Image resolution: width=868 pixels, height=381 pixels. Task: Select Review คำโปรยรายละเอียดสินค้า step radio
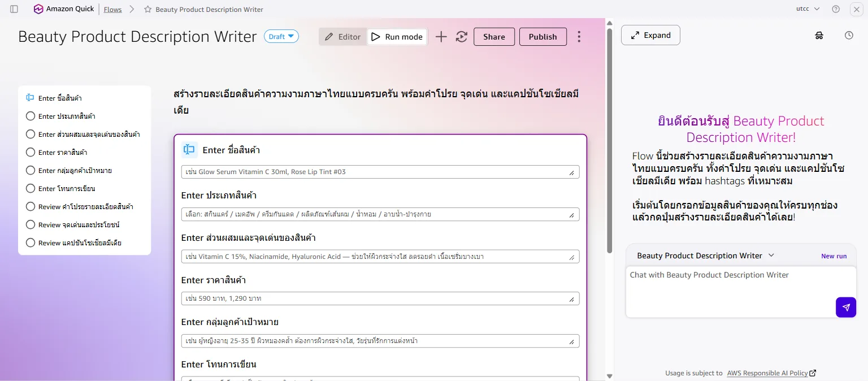click(x=31, y=206)
